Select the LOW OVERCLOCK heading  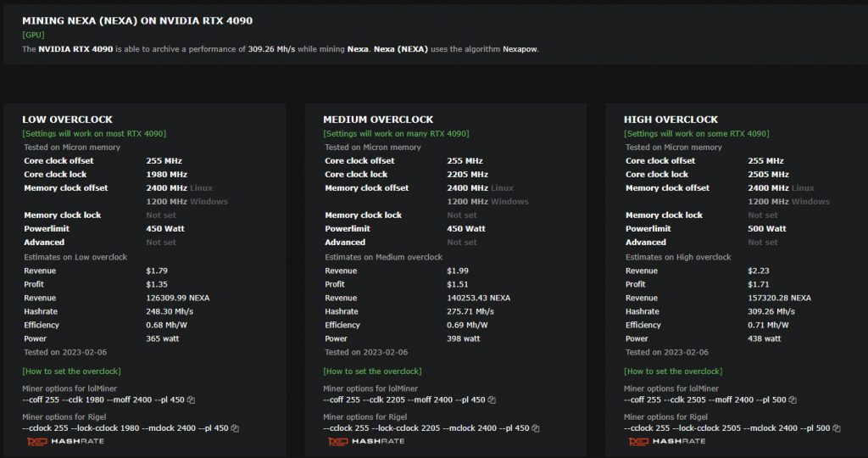click(x=67, y=119)
